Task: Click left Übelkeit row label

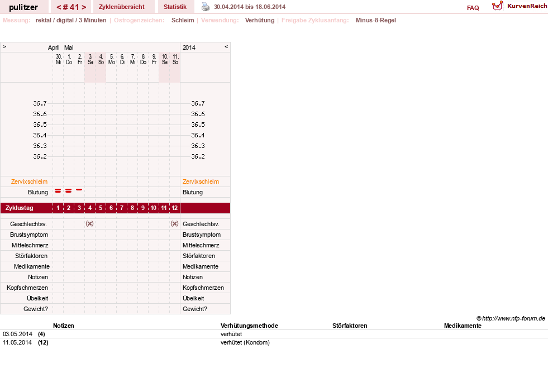Action: pyautogui.click(x=37, y=298)
